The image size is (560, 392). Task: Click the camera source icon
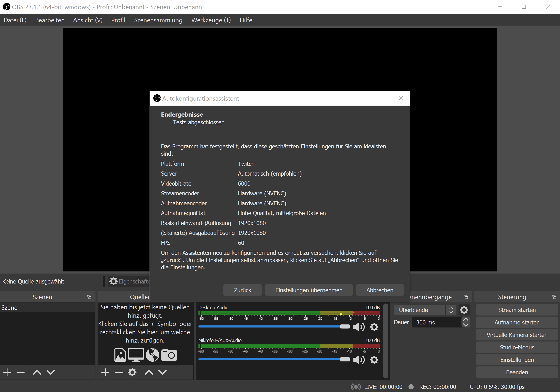coord(169,355)
